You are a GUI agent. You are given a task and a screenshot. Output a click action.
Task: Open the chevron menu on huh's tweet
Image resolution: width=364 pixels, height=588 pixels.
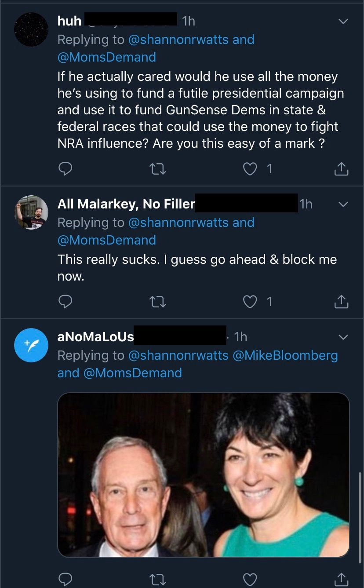tap(343, 21)
